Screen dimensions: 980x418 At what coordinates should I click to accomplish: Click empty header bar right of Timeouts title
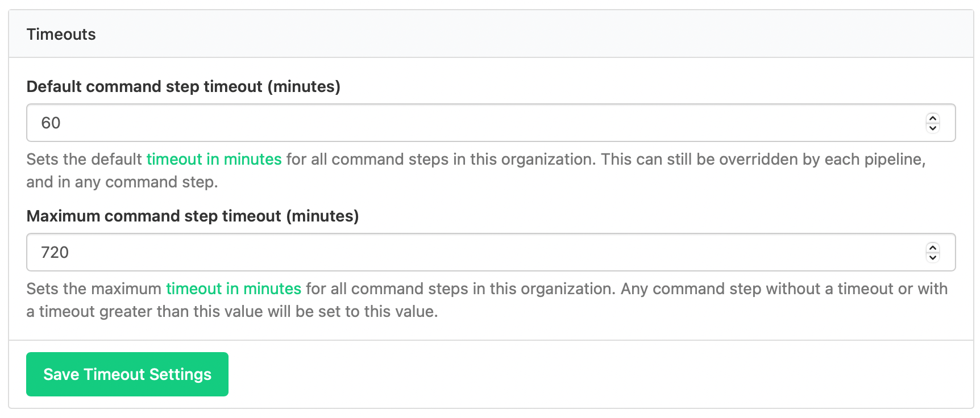512,34
